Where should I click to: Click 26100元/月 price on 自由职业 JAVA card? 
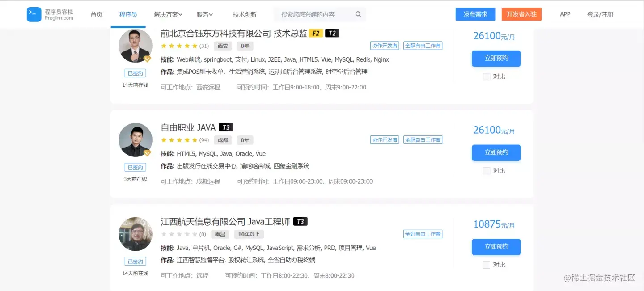(494, 130)
